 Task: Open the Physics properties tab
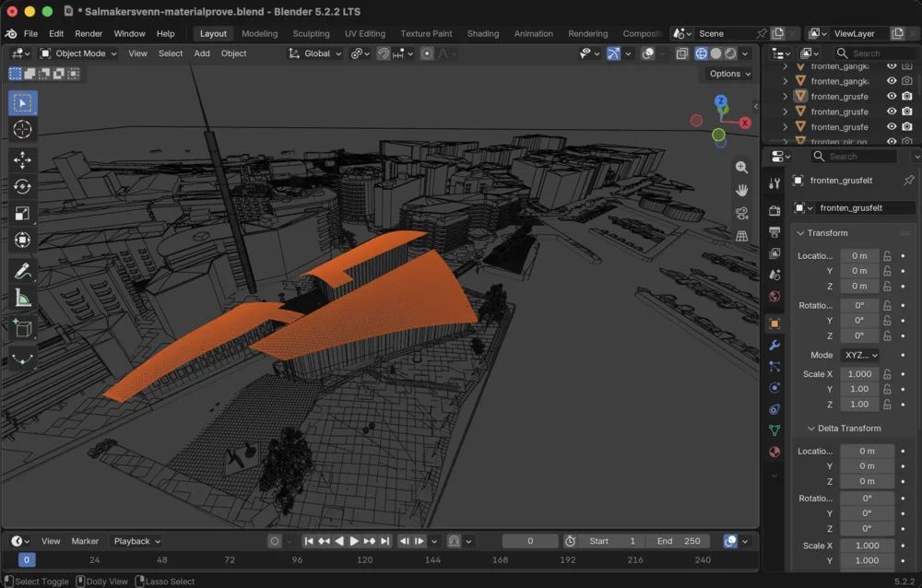click(774, 387)
